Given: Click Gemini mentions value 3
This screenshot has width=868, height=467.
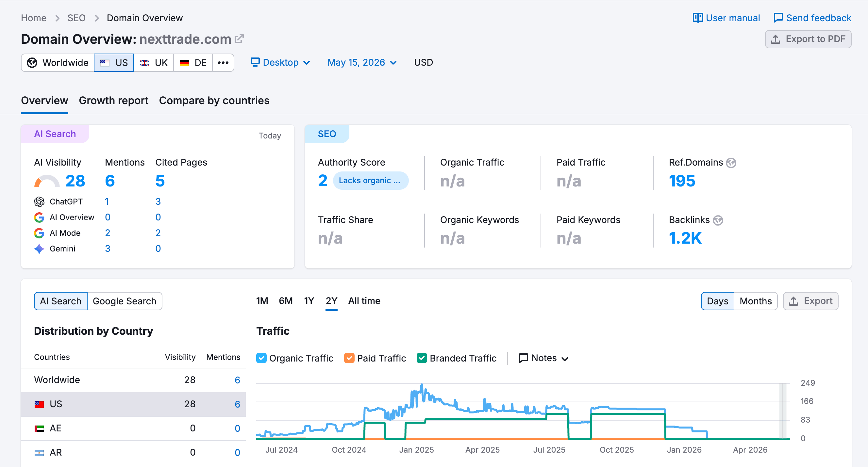Looking at the screenshot, I should (x=108, y=249).
